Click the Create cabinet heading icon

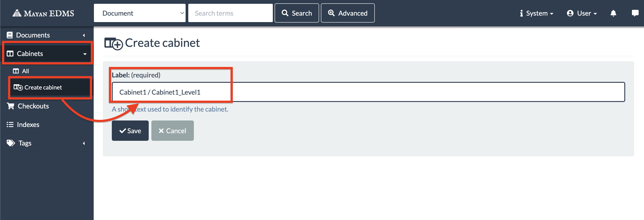(113, 44)
